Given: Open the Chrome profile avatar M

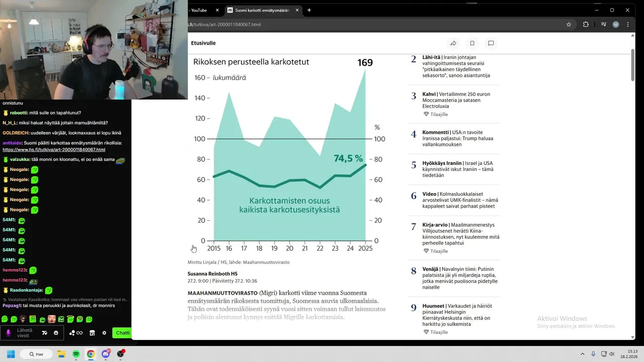Looking at the screenshot, I should click(616, 24).
